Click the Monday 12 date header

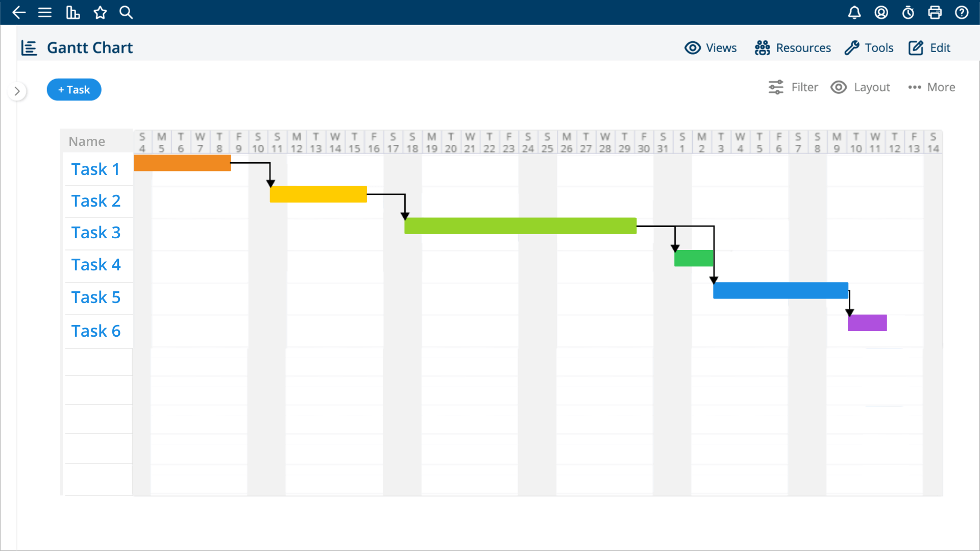pyautogui.click(x=297, y=142)
